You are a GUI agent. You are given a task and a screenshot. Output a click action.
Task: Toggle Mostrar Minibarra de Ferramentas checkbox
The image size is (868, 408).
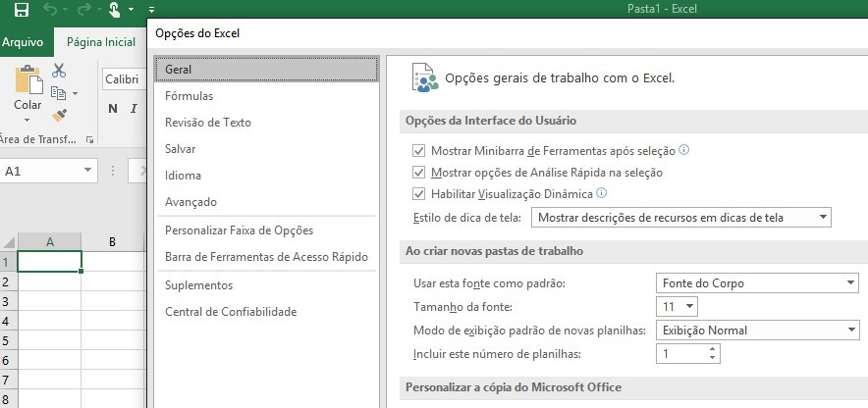click(419, 151)
